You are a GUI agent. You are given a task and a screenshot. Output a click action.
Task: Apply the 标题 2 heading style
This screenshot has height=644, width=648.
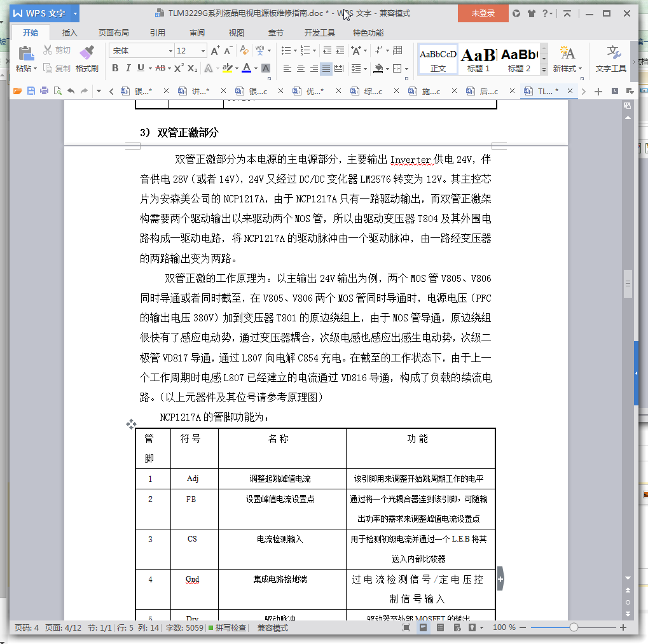pos(519,59)
